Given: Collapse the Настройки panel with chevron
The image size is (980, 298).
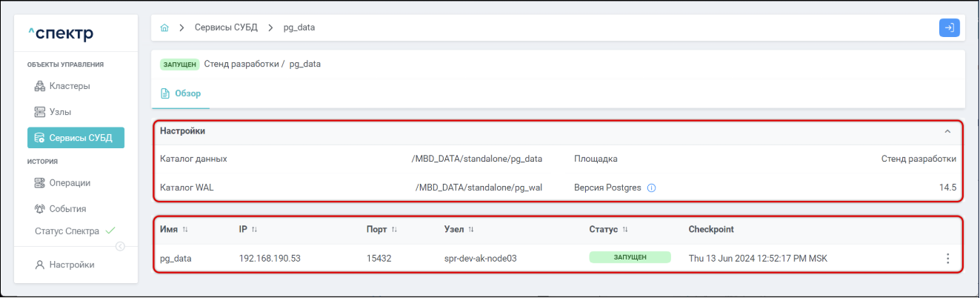Looking at the screenshot, I should pos(947,131).
